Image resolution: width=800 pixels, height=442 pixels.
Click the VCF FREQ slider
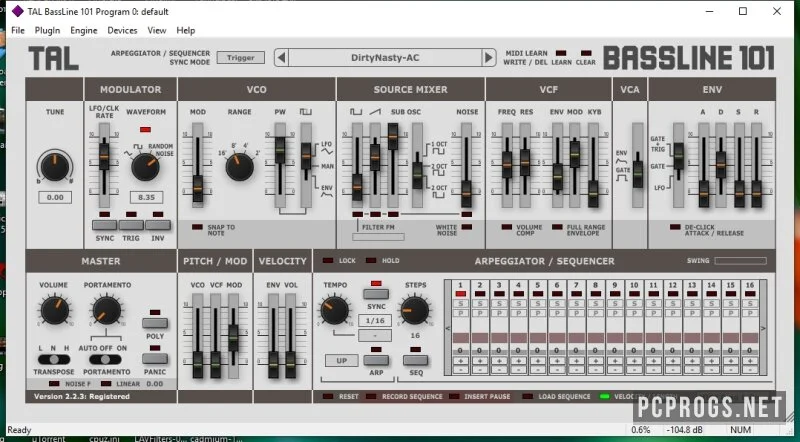pos(507,164)
